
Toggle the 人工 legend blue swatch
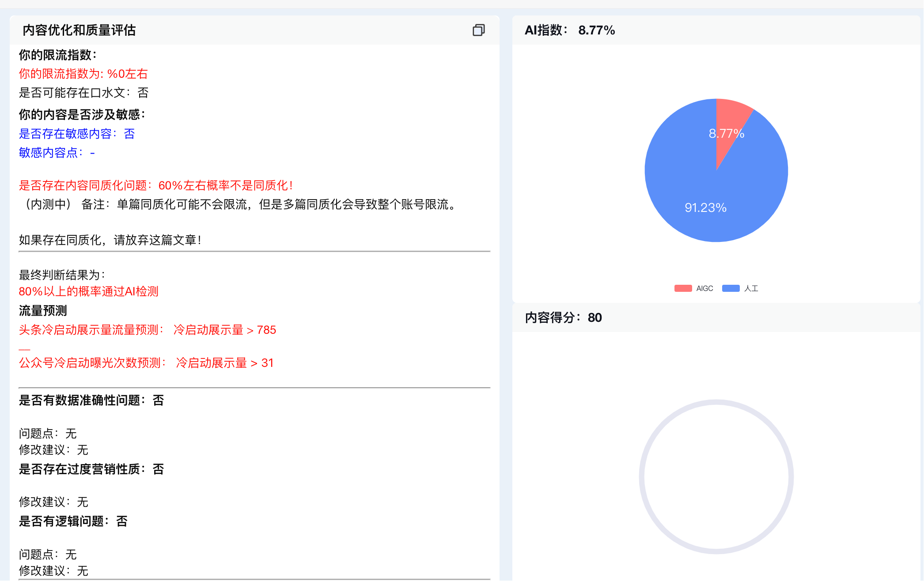click(731, 288)
